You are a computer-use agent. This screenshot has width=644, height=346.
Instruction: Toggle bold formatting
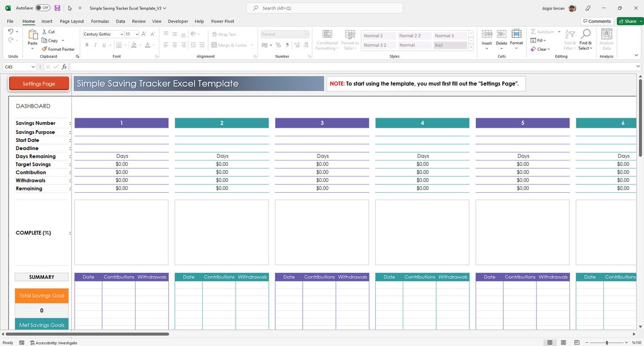point(87,45)
